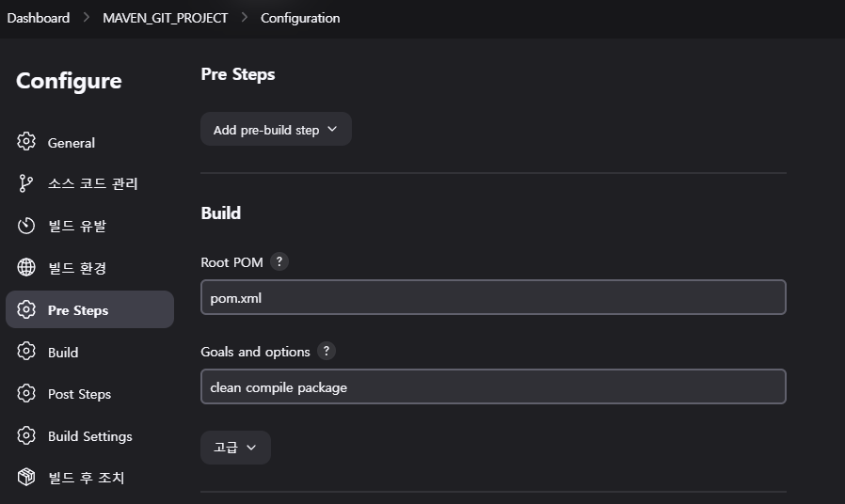Click the post-build actions package icon
Viewport: 845px width, 504px height.
[x=25, y=477]
